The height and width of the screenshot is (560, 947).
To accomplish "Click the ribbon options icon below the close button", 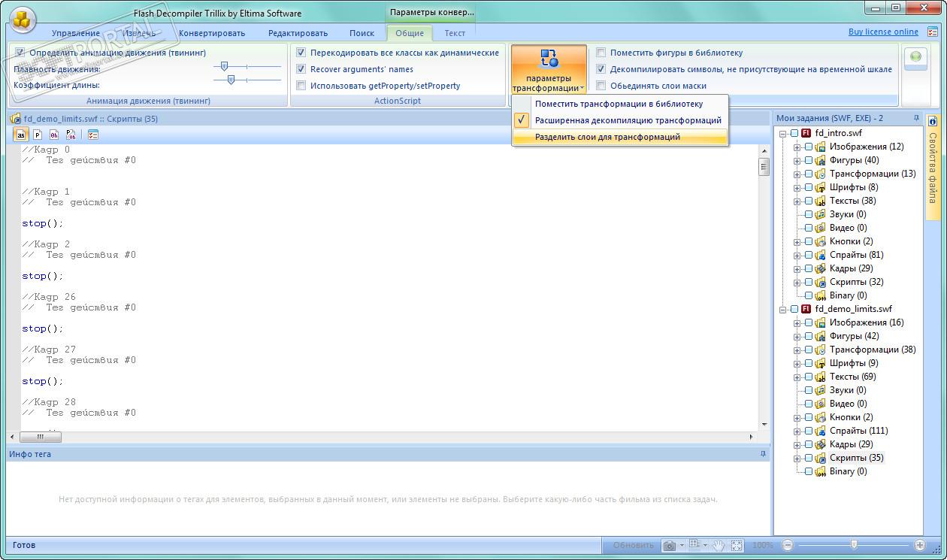I will (x=932, y=32).
